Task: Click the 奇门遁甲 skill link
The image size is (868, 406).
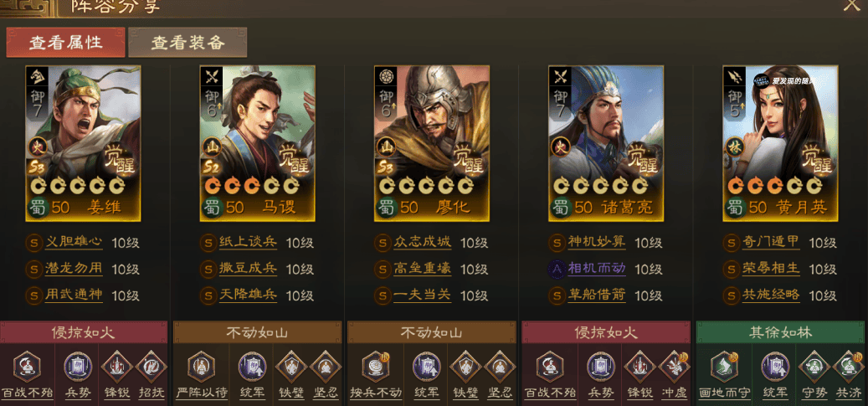Action: click(771, 242)
